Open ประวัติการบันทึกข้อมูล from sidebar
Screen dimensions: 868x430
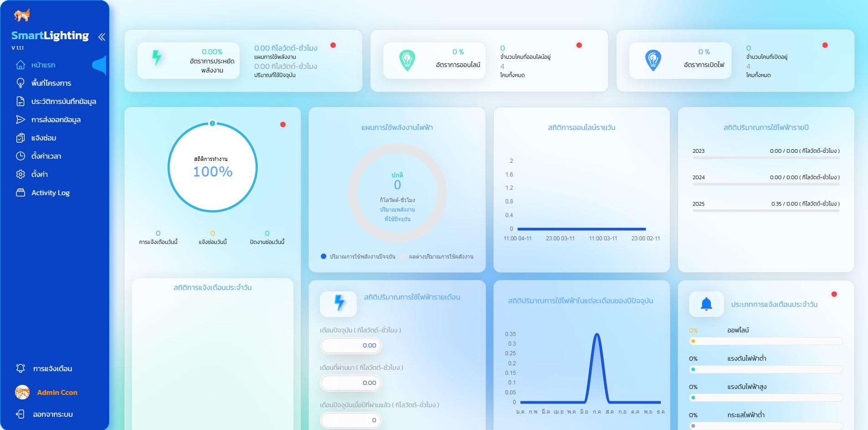(x=63, y=102)
